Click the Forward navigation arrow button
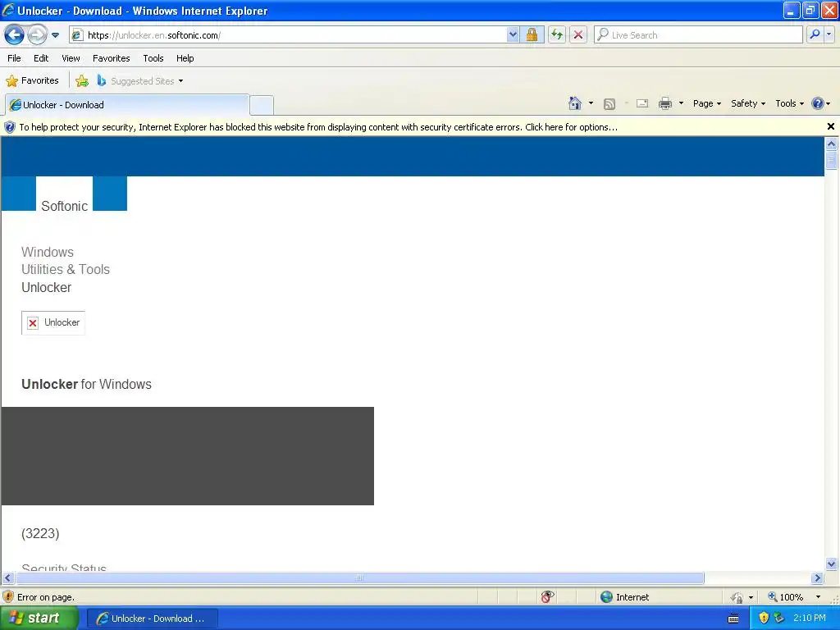The image size is (840, 630). (37, 35)
